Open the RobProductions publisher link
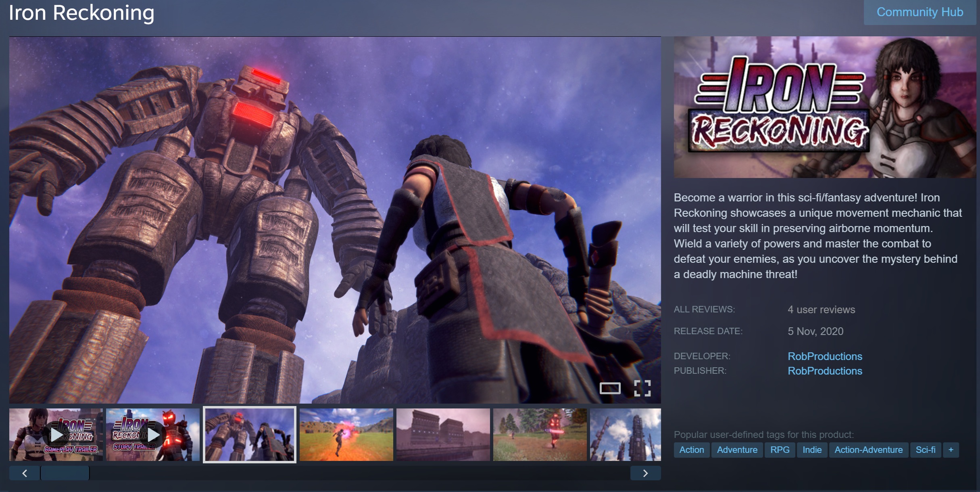 pos(825,371)
